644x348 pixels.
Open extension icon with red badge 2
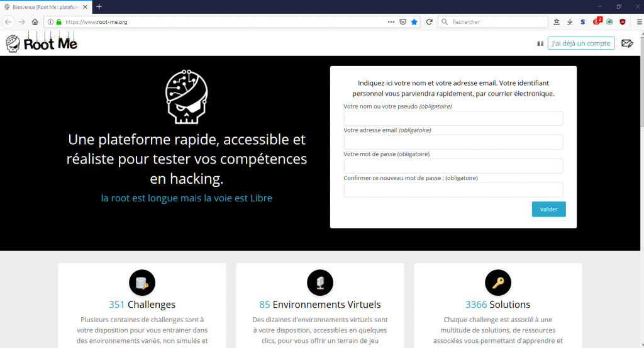tap(596, 21)
